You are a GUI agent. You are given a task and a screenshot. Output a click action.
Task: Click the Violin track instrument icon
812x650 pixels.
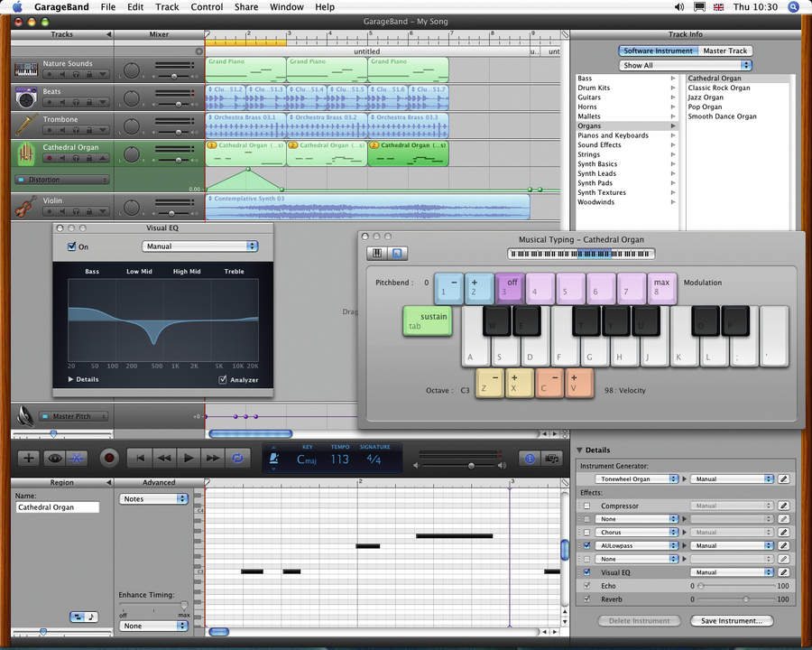26,207
